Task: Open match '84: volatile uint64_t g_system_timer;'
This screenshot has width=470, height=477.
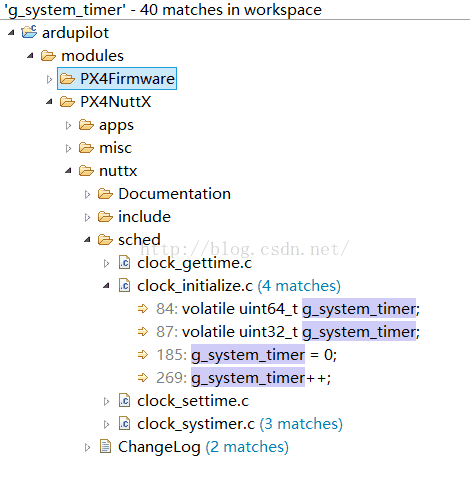Action: 288,309
